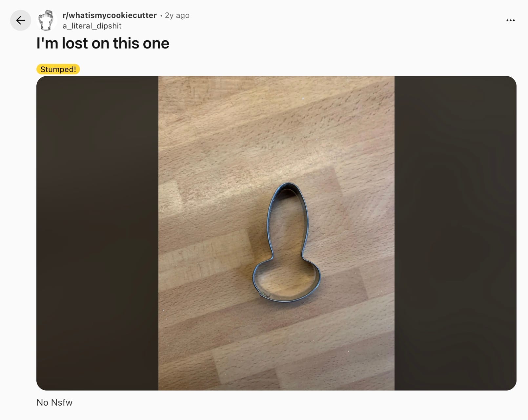Image resolution: width=528 pixels, height=420 pixels.
Task: Click the "No Nsfw" post body text
Action: point(54,402)
